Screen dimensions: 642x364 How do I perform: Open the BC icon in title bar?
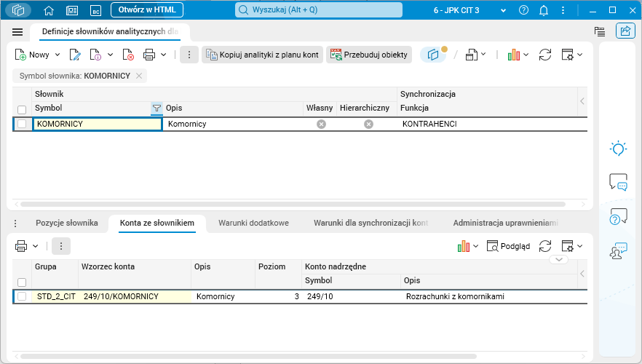pos(96,11)
